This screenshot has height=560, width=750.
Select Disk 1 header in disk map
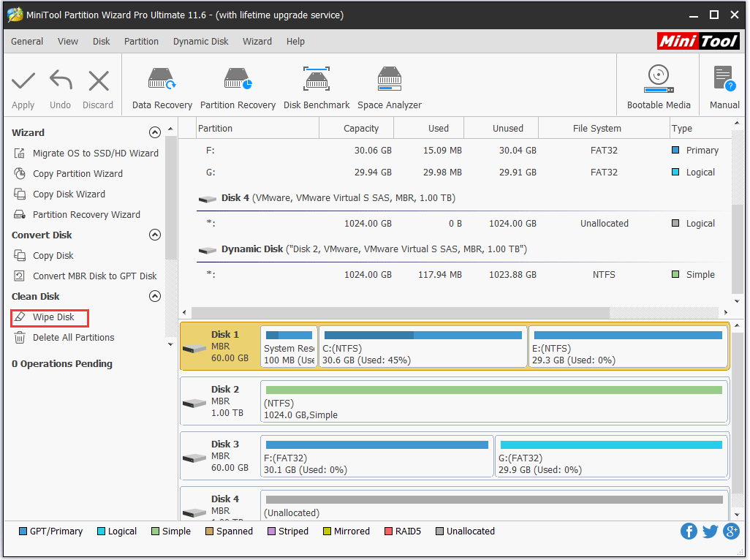(221, 347)
